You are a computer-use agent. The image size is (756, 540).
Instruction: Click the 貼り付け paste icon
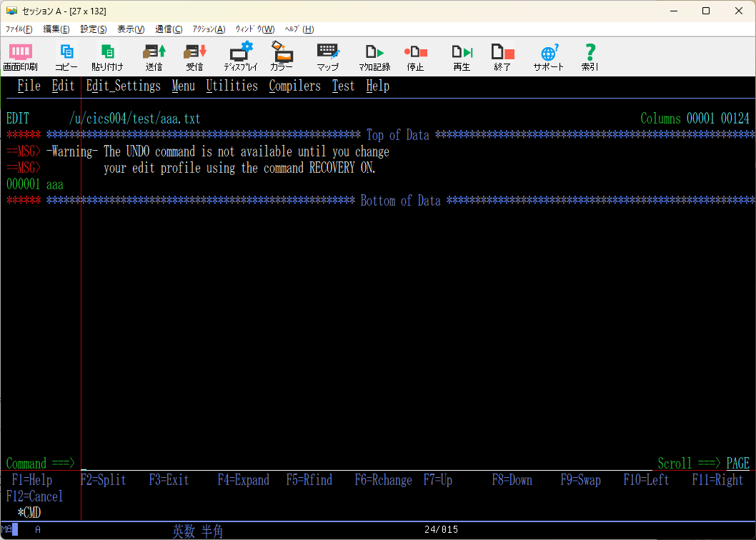pyautogui.click(x=107, y=57)
